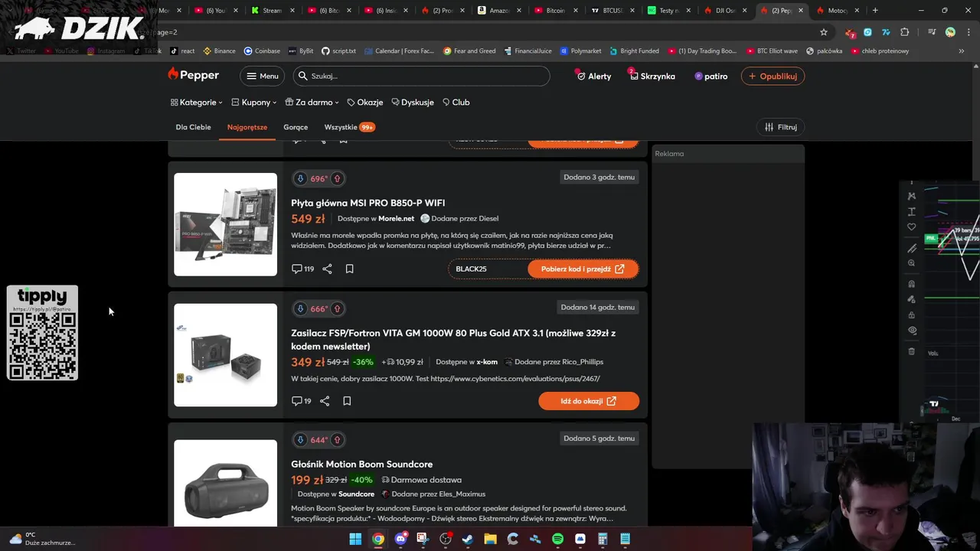
Task: Open comments (19) on FSP/Fortron Zasilacz deal
Action: coord(302,401)
